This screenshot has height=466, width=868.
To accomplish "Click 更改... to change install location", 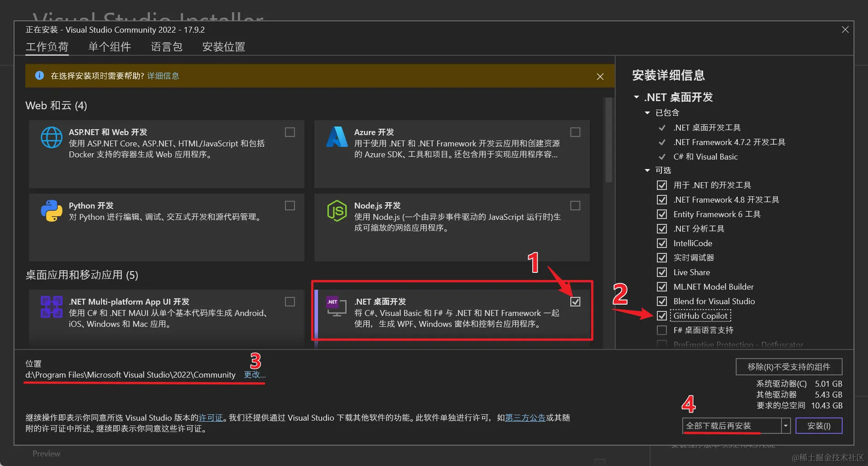I will point(255,374).
